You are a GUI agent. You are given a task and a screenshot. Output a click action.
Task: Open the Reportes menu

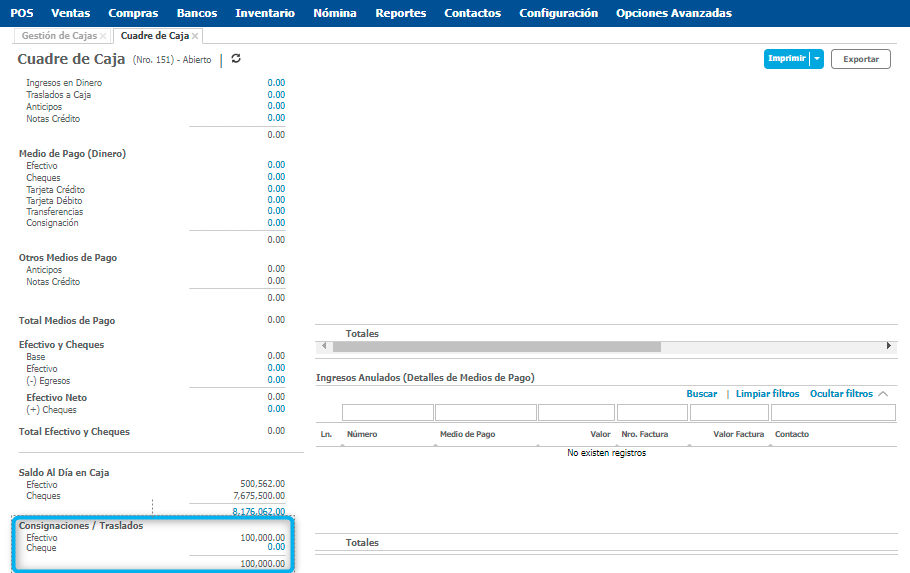[400, 13]
